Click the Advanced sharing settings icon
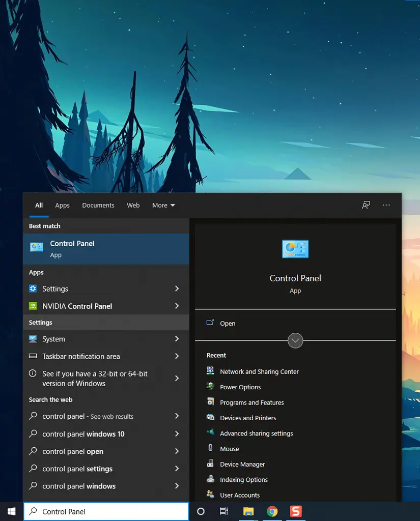This screenshot has height=521, width=420. [x=210, y=432]
